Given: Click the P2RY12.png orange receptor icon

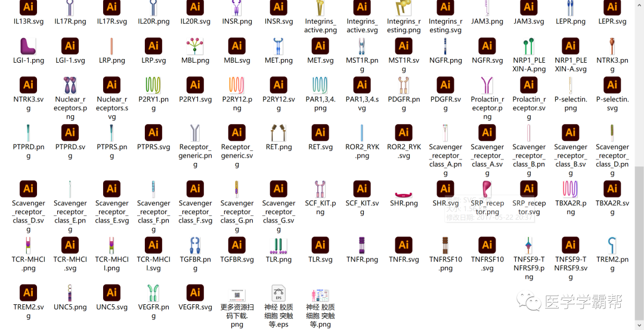Looking at the screenshot, I should (237, 85).
